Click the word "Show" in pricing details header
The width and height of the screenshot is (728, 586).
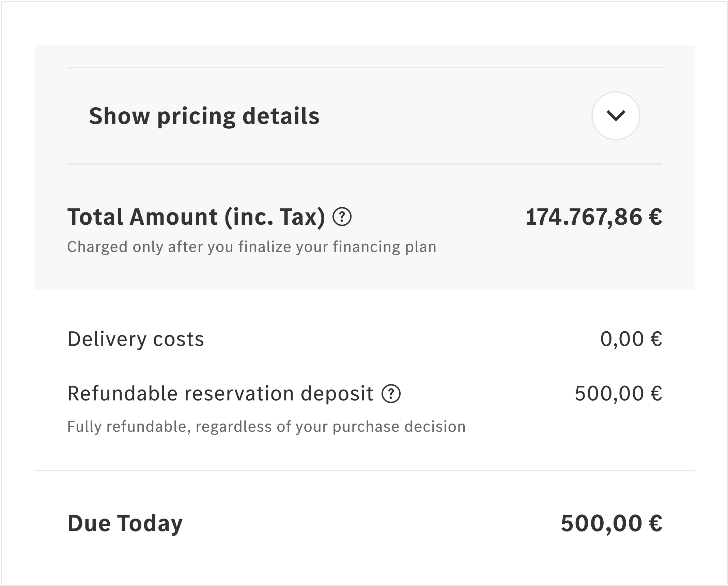(x=119, y=116)
